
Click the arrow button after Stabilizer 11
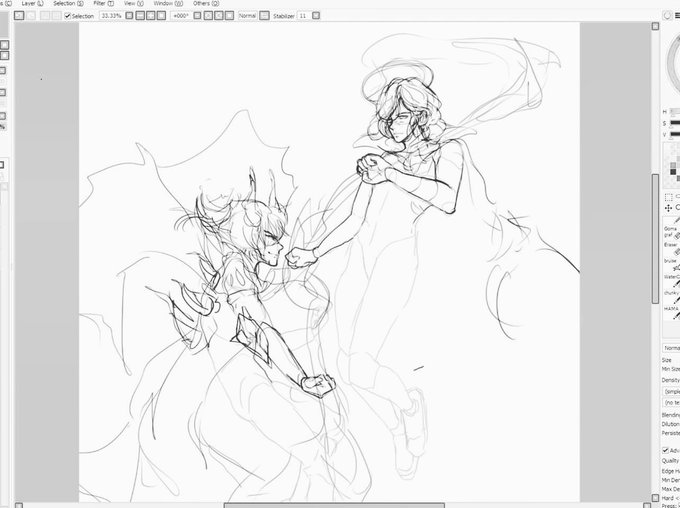tap(316, 16)
